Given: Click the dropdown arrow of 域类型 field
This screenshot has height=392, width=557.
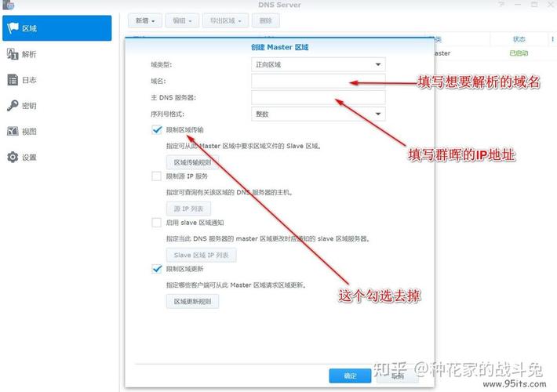Looking at the screenshot, I should 378,64.
